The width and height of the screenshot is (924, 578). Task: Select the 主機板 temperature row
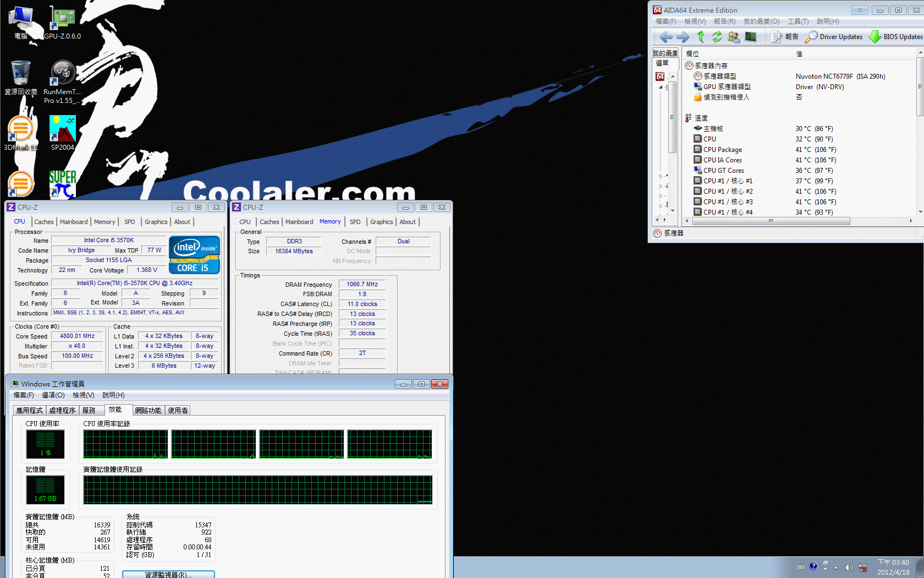[799, 129]
